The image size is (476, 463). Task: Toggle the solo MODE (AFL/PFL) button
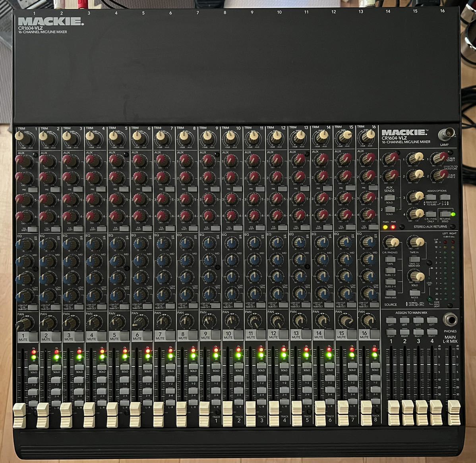click(x=415, y=293)
